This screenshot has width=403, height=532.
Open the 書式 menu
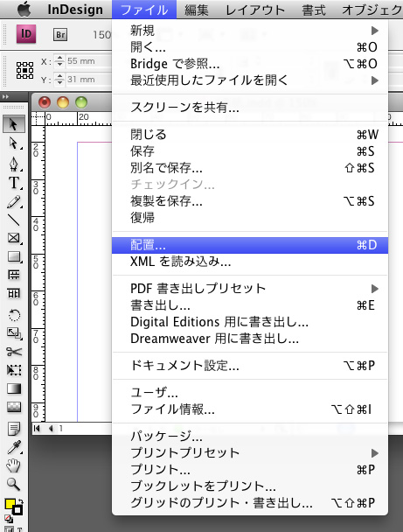(x=314, y=10)
